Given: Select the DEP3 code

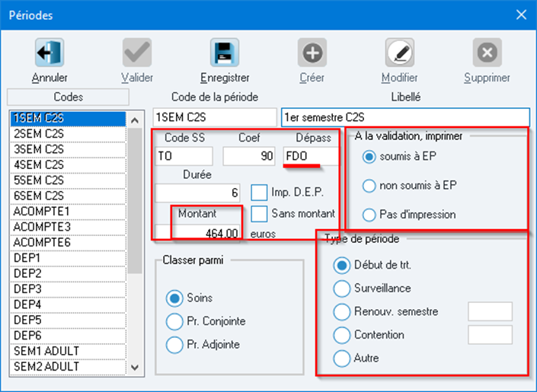Looking at the screenshot, I should (x=68, y=289).
